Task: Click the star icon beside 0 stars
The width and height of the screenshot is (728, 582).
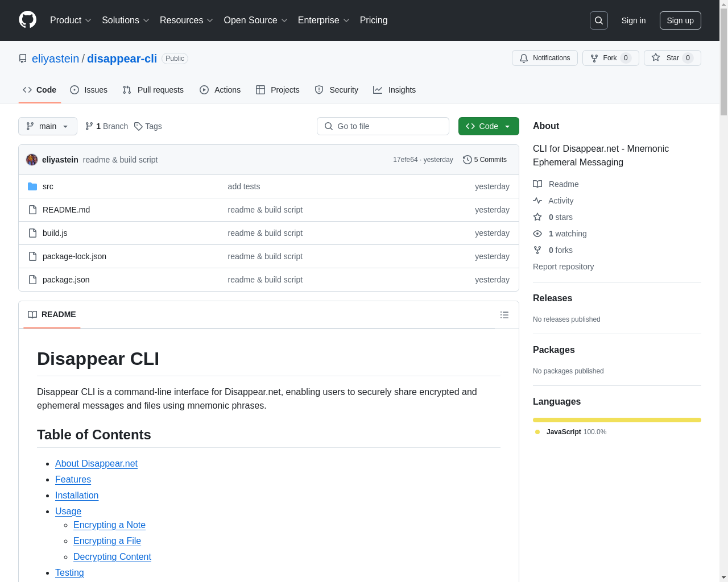Action: 537,217
